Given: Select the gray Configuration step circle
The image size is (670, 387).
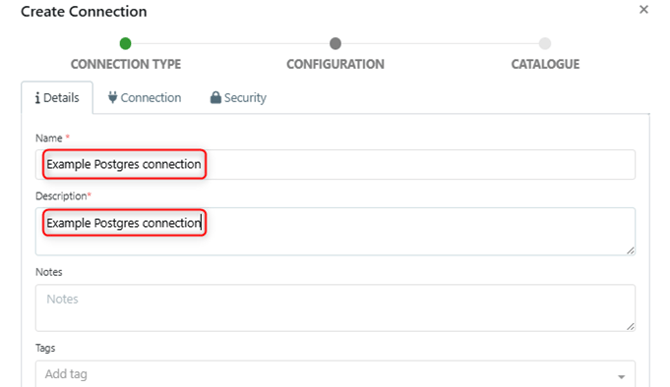Looking at the screenshot, I should tap(335, 43).
